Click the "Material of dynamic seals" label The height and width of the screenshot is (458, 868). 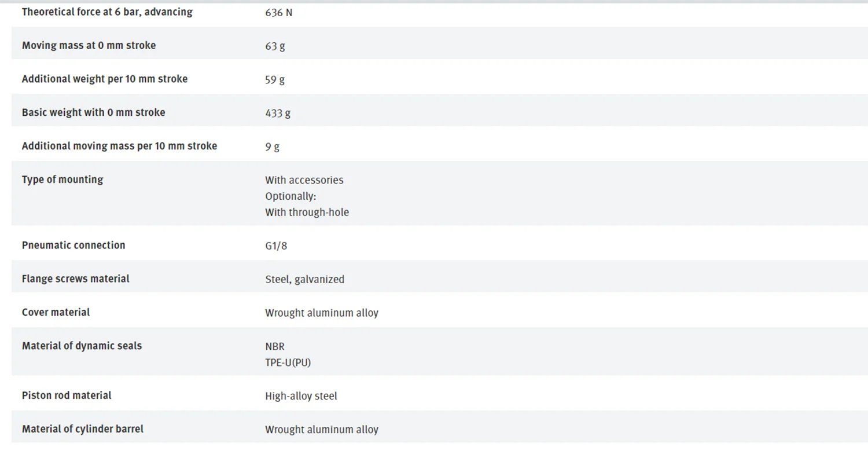(x=82, y=346)
